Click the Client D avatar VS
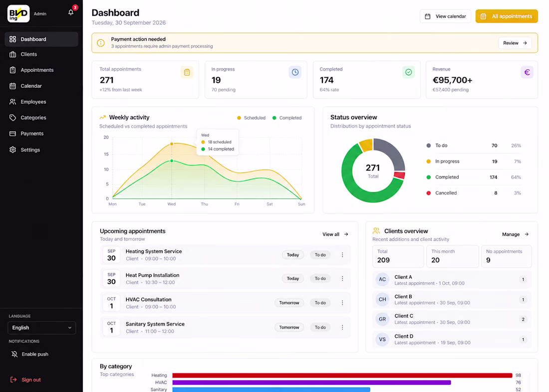549x392 pixels. pyautogui.click(x=382, y=340)
